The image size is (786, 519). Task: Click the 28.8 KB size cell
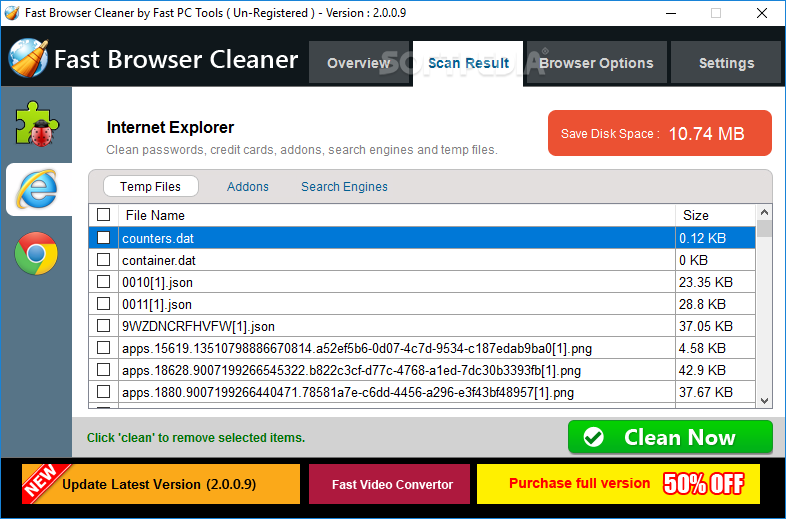[x=715, y=304]
